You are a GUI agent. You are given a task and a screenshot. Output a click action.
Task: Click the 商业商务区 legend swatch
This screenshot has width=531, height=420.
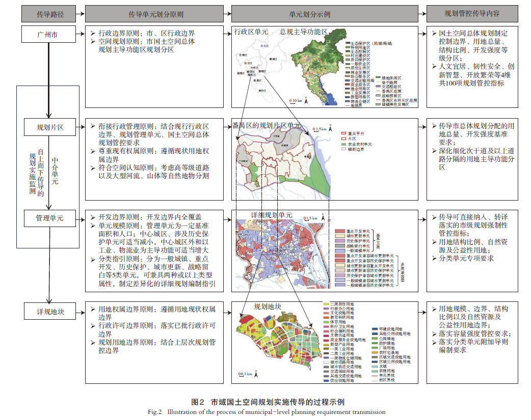[x=348, y=85]
